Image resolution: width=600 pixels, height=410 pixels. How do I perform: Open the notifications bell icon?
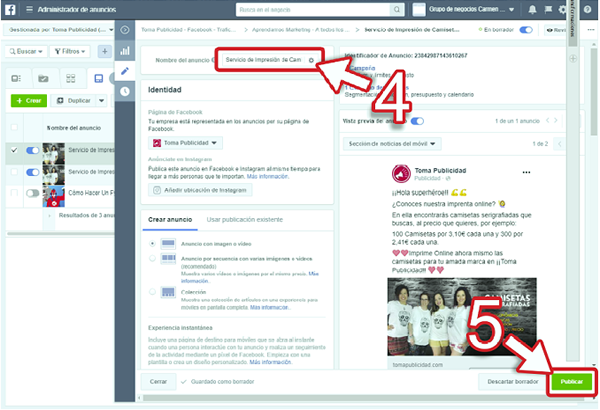[x=532, y=10]
